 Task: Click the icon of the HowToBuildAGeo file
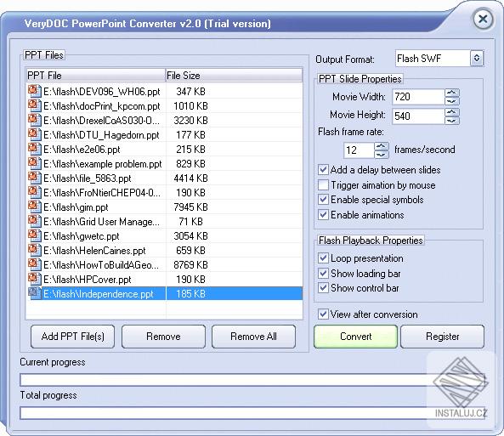pos(34,265)
